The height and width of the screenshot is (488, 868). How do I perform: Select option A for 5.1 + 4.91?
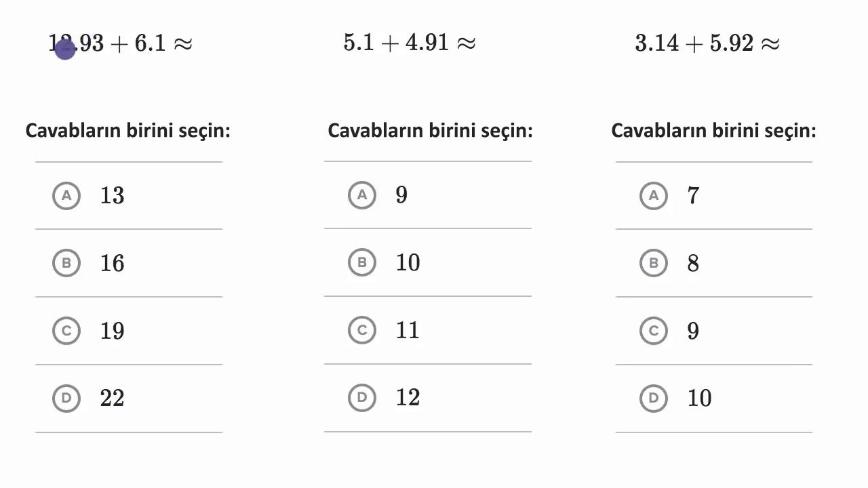click(x=362, y=195)
